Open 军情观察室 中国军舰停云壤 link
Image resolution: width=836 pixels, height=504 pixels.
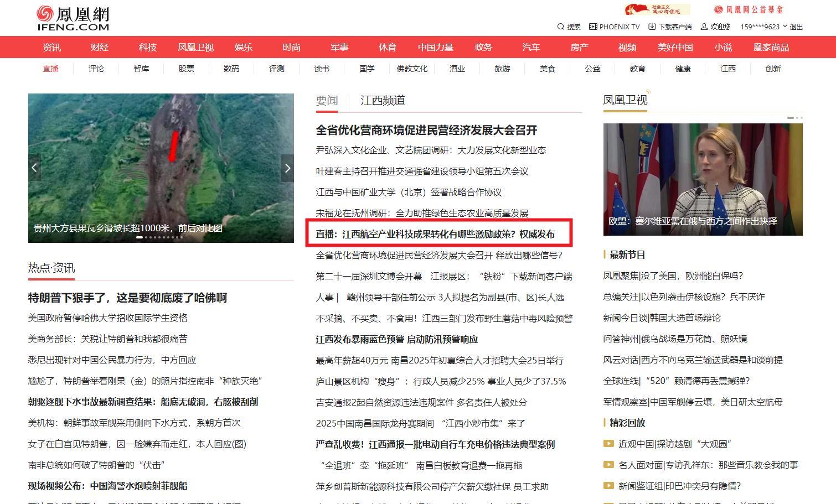tap(693, 402)
